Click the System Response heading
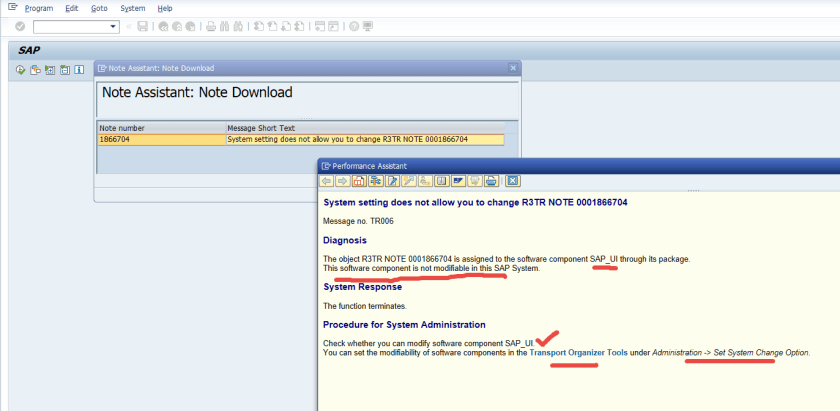840x411 pixels. tap(363, 287)
